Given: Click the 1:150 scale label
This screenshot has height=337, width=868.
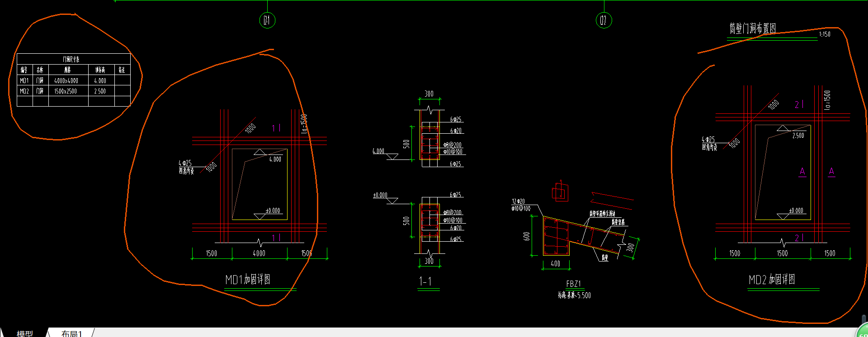Looking at the screenshot, I should (825, 34).
